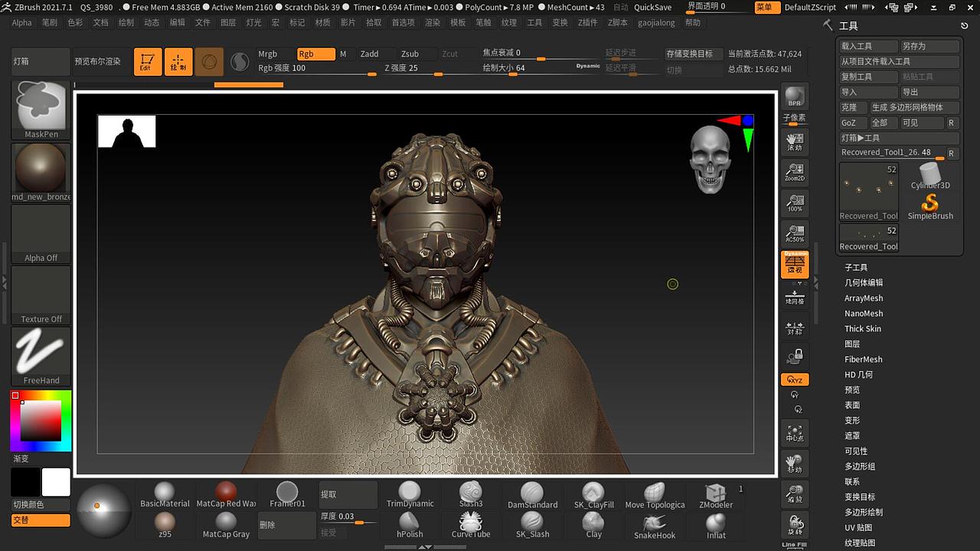Expand the FiberMesh section
This screenshot has height=551, width=980.
(864, 360)
